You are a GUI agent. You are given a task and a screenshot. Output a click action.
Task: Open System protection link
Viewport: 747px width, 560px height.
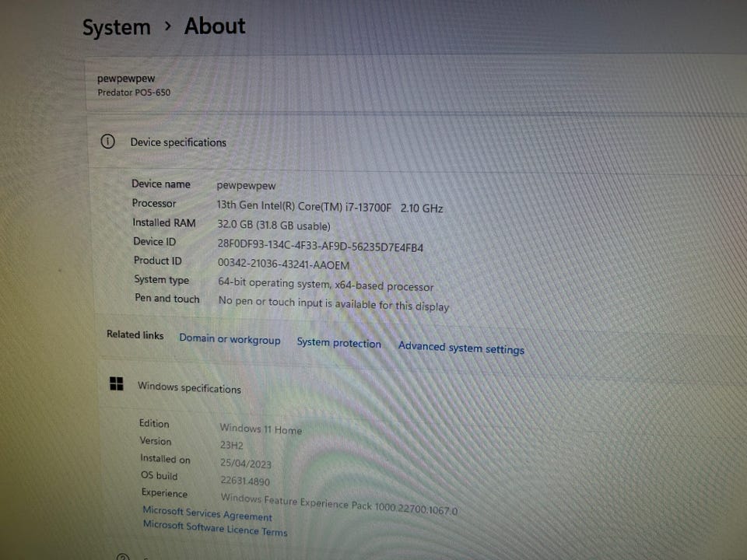coord(338,343)
